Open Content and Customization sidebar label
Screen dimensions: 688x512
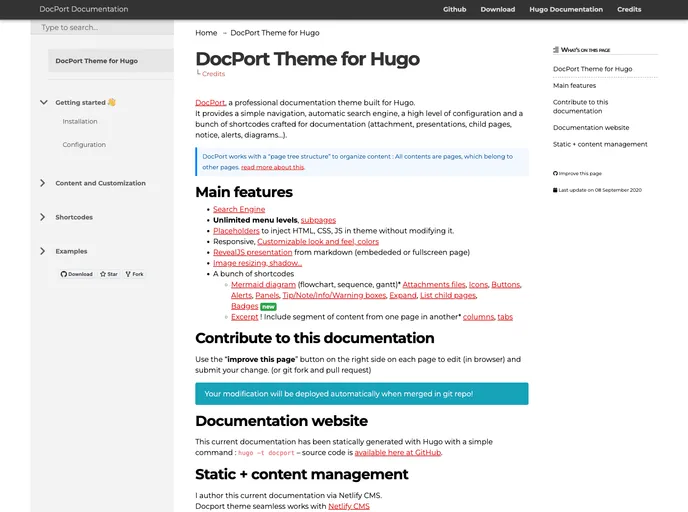(x=100, y=183)
